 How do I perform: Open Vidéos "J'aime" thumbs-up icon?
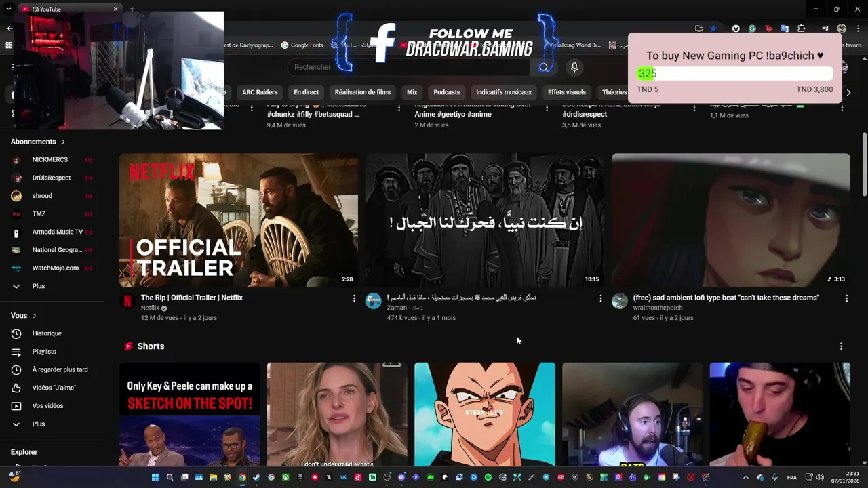coord(16,388)
